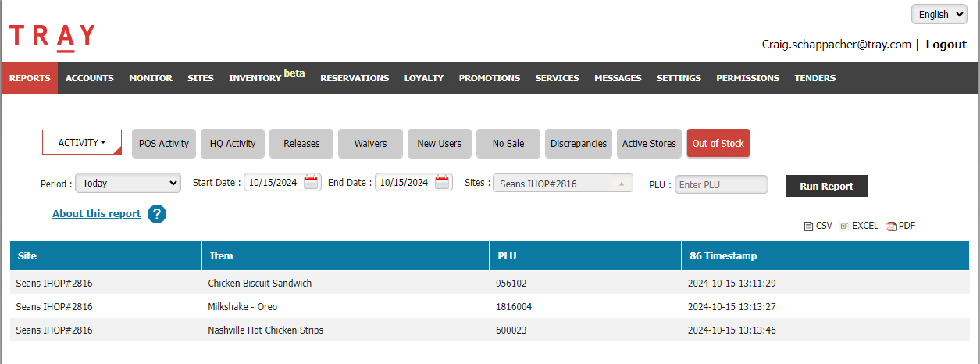This screenshot has height=364, width=980.
Task: Select the SETTINGS menu item
Action: tap(679, 78)
